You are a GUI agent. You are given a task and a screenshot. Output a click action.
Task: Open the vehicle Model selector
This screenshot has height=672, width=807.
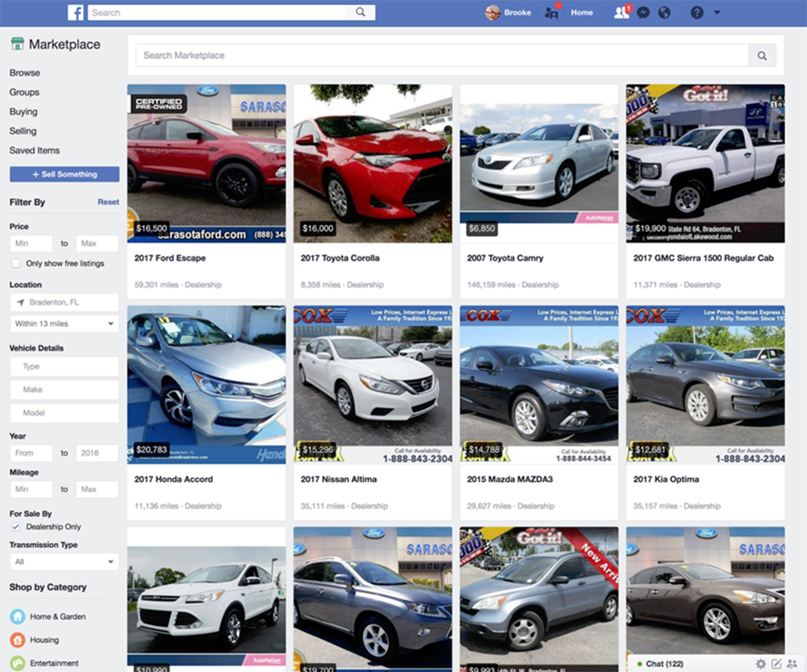pos(65,413)
